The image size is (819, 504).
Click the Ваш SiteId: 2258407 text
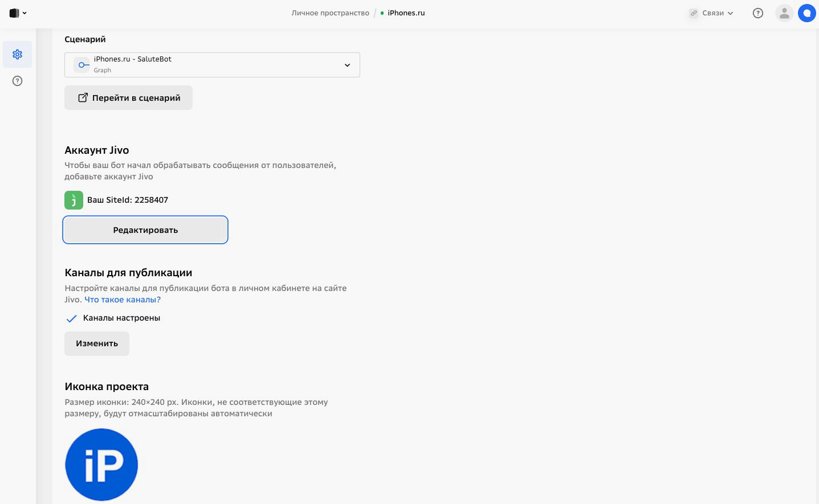(x=128, y=200)
